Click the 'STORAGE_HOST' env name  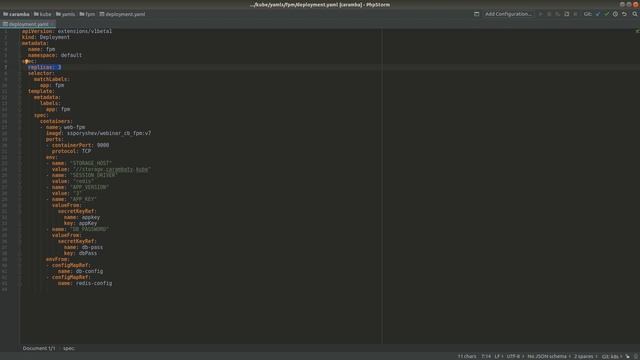click(91, 163)
